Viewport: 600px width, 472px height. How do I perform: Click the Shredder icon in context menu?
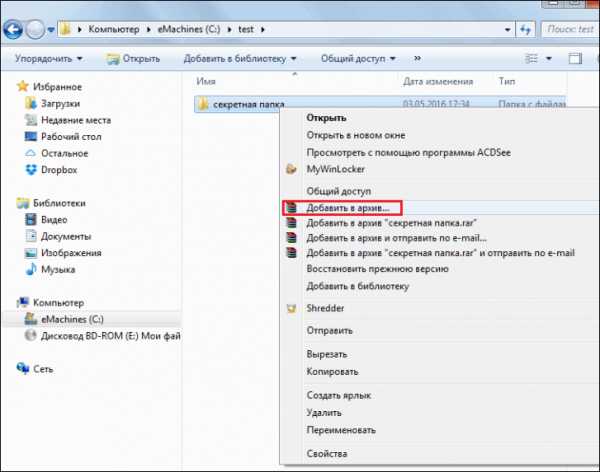291,308
